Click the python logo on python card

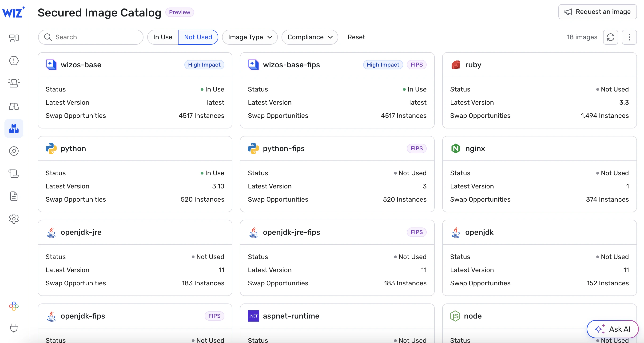[x=51, y=148]
